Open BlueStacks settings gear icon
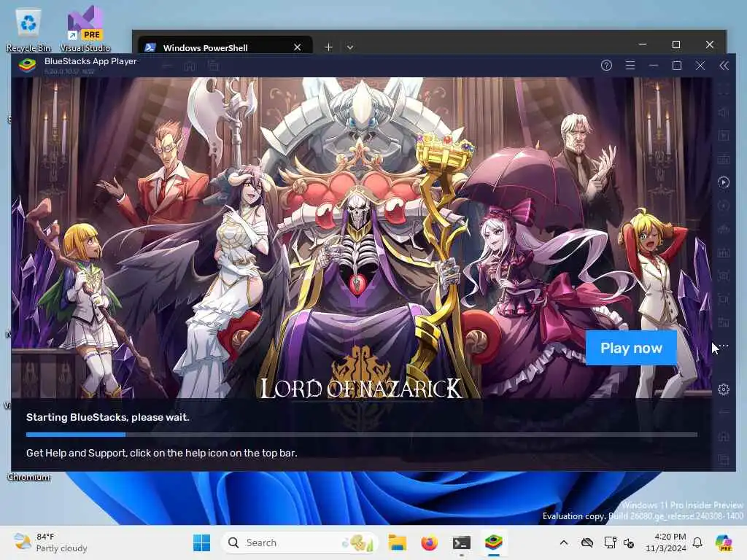Screen dimensions: 747x560 723,389
